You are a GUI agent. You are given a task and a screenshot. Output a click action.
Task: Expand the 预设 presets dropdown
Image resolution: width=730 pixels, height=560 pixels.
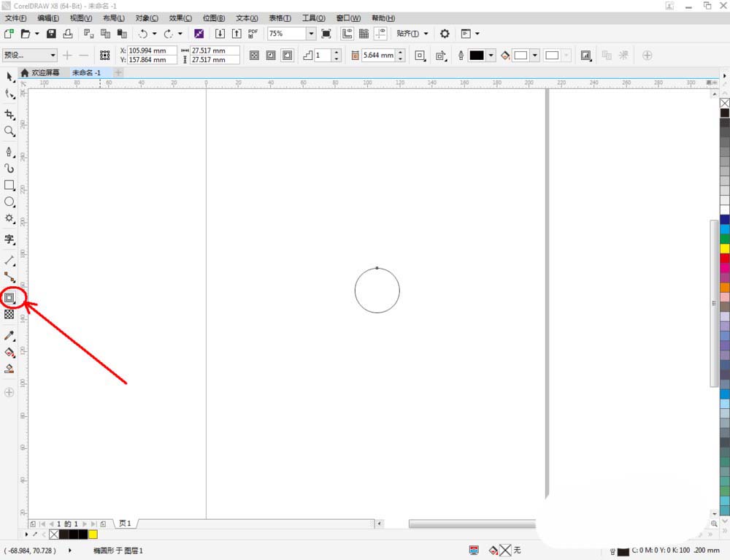tap(53, 55)
